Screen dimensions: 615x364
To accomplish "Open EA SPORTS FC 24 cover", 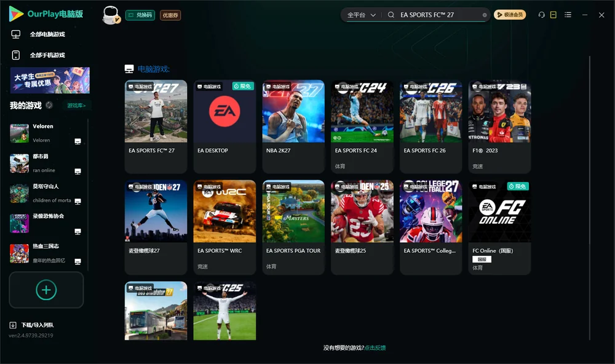I will 362,111.
